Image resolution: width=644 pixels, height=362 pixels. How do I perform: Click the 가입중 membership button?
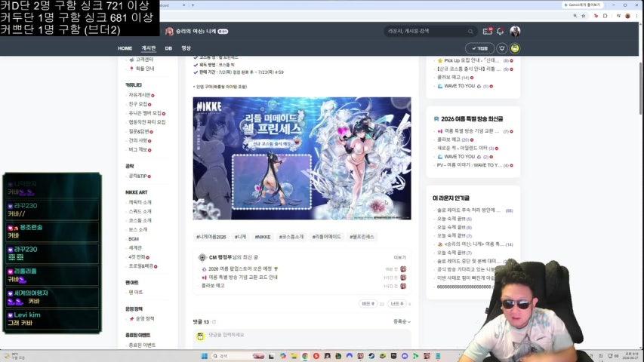coord(479,48)
